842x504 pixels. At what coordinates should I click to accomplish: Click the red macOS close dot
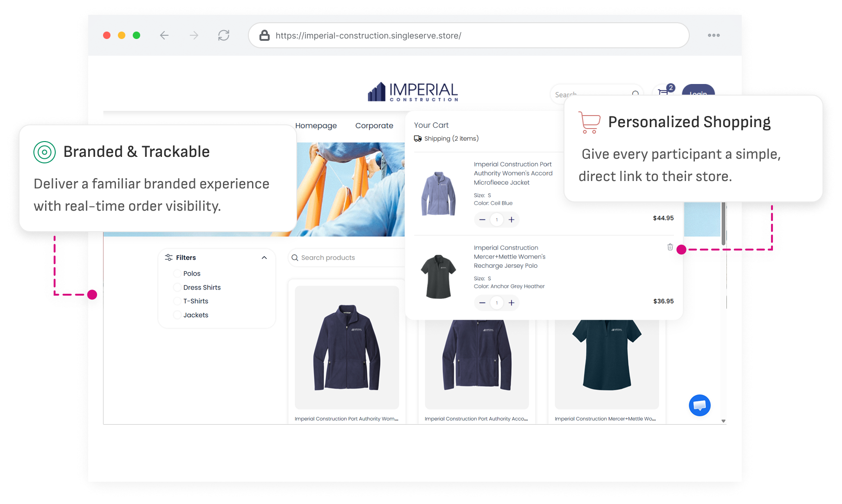[107, 35]
